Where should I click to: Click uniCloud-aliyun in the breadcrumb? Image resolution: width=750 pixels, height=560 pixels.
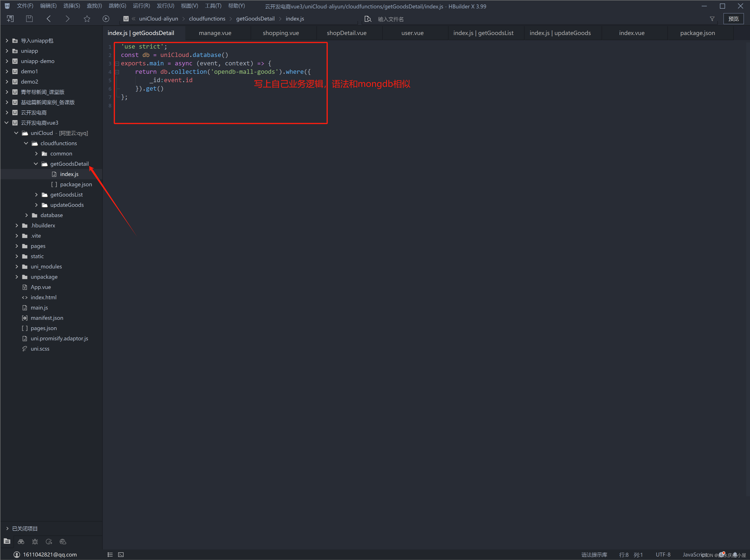(158, 19)
